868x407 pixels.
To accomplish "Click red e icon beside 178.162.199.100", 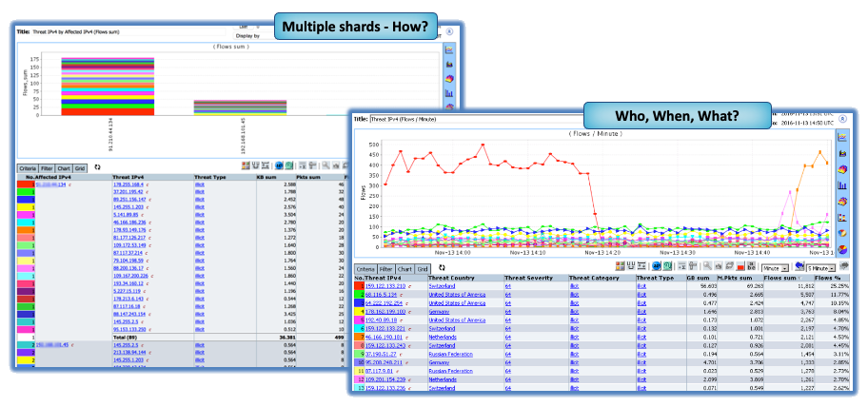I will click(409, 312).
